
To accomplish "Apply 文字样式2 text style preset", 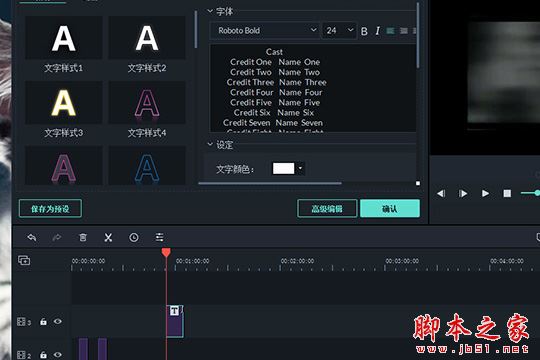I will click(x=147, y=38).
